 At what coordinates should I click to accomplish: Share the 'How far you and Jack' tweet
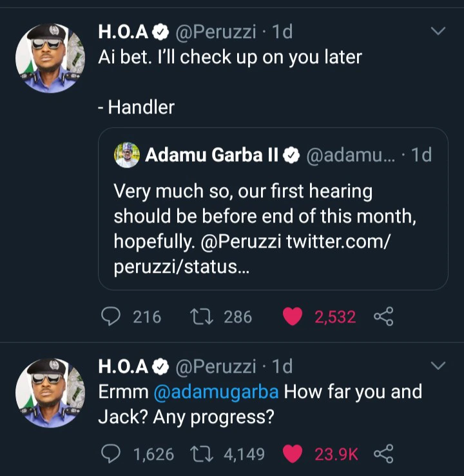[383, 454]
